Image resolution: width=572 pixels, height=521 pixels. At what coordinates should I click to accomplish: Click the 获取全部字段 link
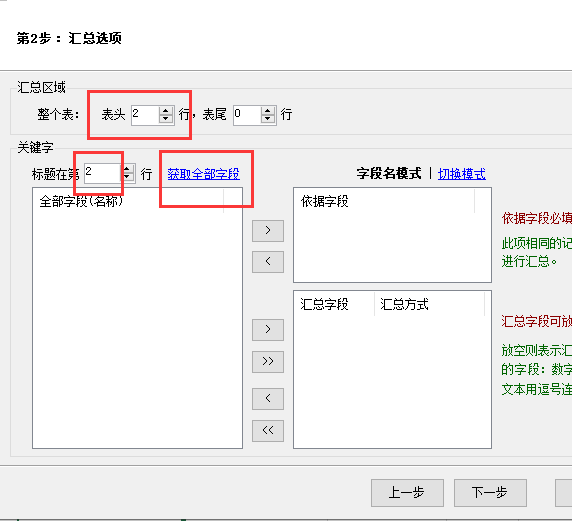click(204, 174)
